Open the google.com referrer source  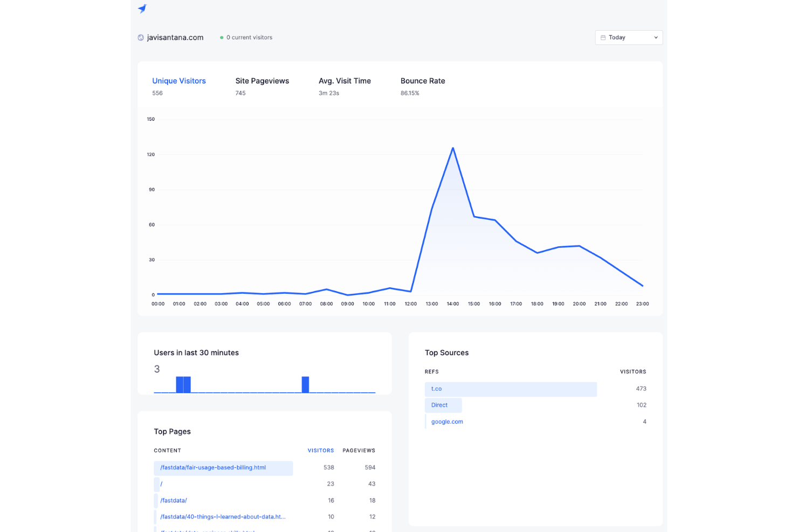[x=446, y=421]
